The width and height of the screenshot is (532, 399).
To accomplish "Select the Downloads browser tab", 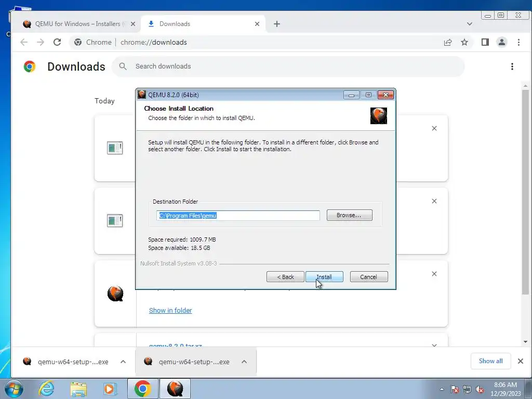I will coord(202,24).
